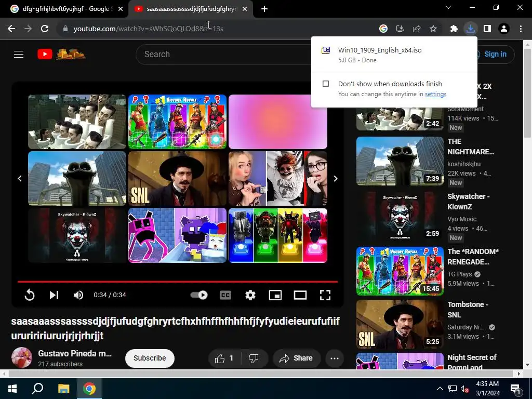The width and height of the screenshot is (532, 399).
Task: Click the vertical page scrollbar
Action: [527, 93]
